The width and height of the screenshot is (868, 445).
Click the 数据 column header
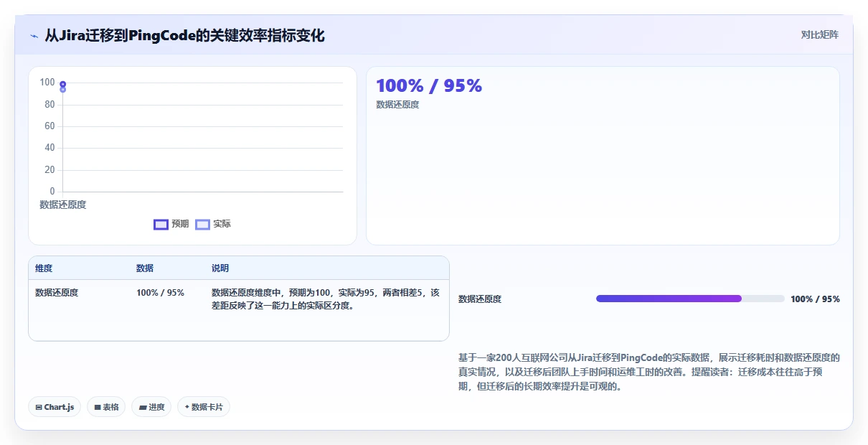tap(145, 268)
